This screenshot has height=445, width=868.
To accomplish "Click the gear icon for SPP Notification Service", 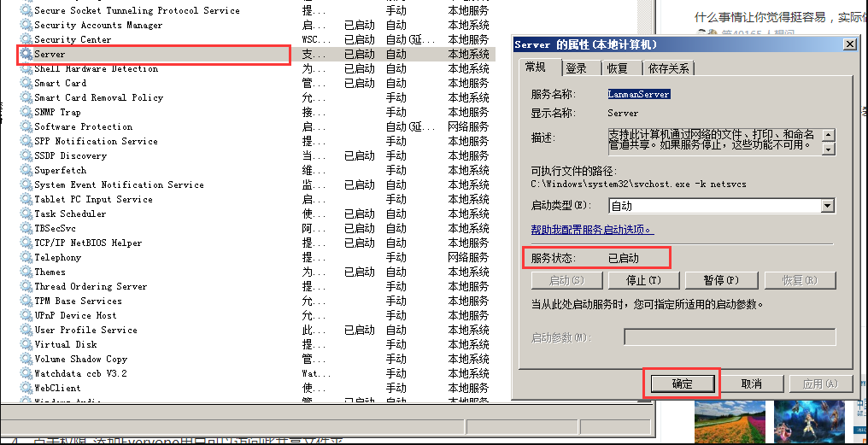I will click(x=26, y=142).
